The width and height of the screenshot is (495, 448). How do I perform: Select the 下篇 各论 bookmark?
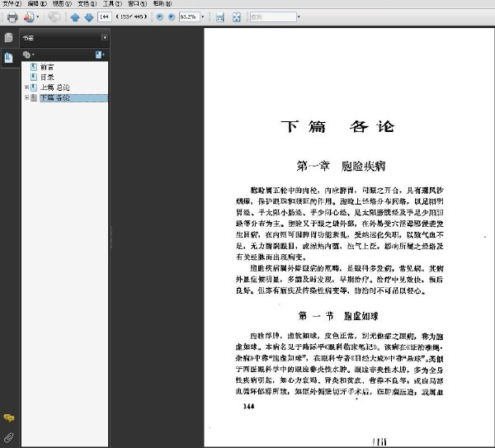(55, 98)
